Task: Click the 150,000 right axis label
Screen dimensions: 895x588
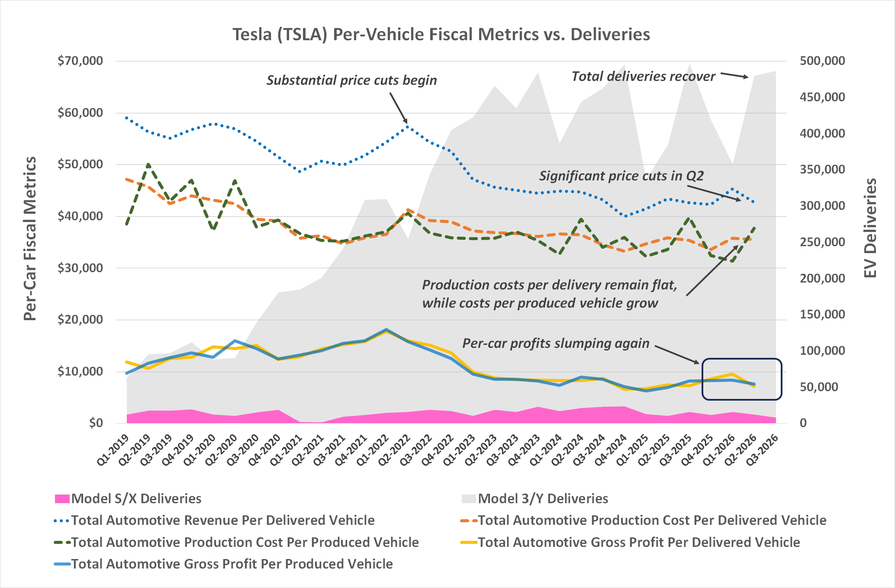Action: tap(822, 315)
